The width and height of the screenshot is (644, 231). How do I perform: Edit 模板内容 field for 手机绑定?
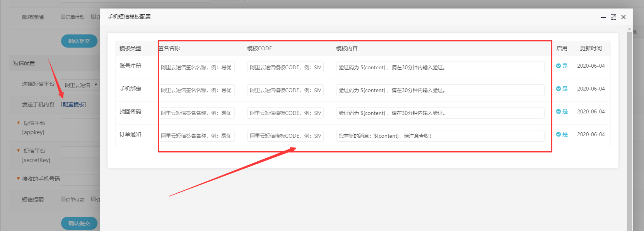(440, 90)
